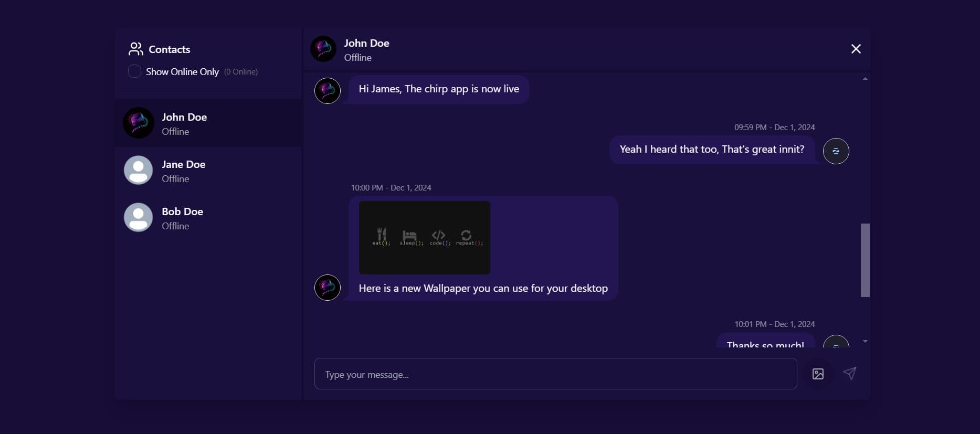Click sender avatar beside 'Yeah I heard that too'
The width and height of the screenshot is (980, 434).
[836, 151]
